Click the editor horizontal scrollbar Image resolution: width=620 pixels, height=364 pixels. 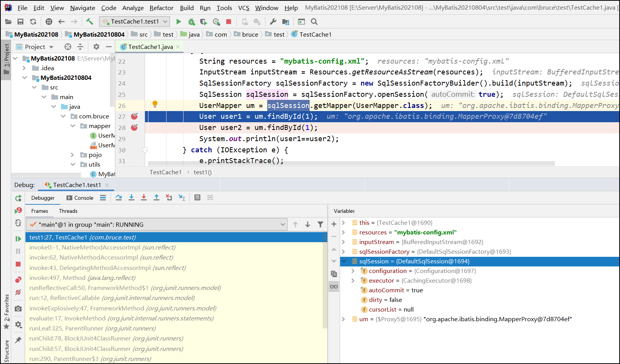351,163
